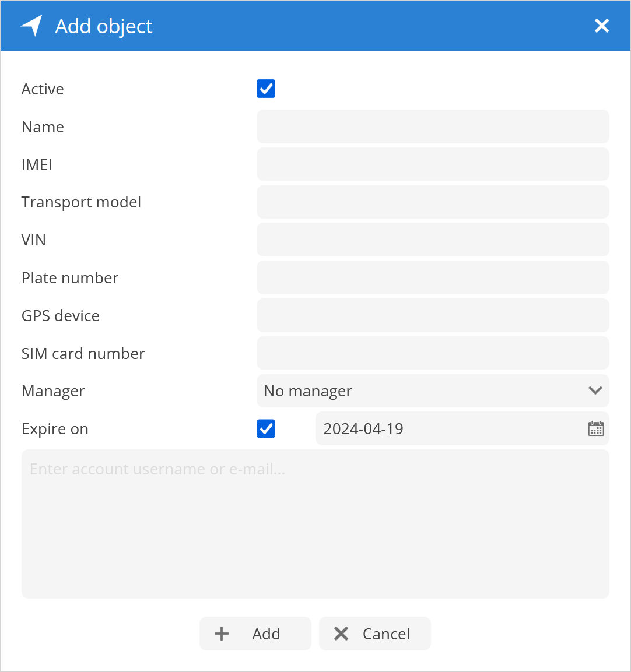
Task: Click the account username or e-mail box
Action: coord(316,524)
